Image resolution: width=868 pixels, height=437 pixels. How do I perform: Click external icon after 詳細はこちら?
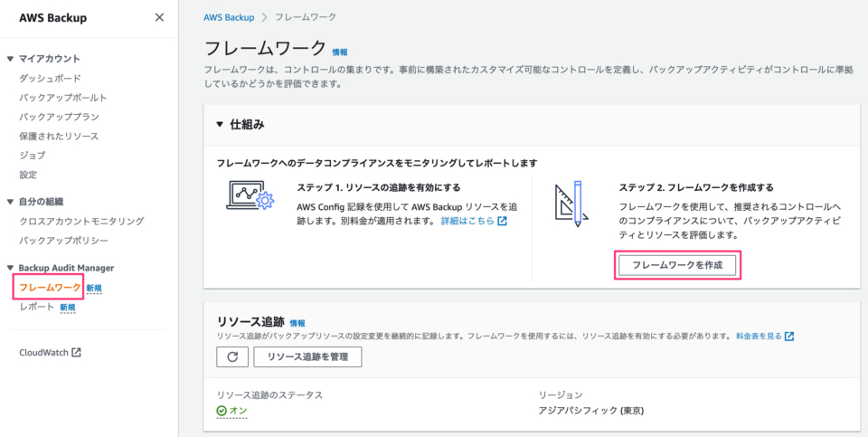(x=502, y=221)
